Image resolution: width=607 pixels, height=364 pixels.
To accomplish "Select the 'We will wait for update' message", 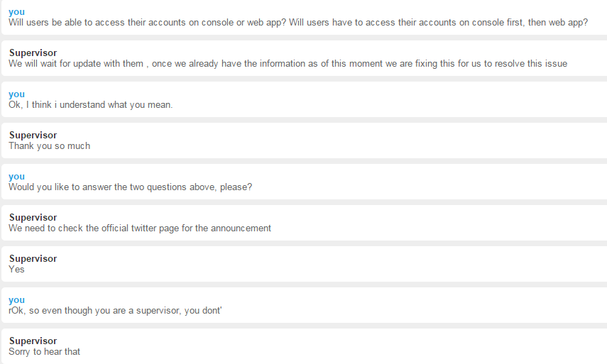I will pyautogui.click(x=288, y=63).
